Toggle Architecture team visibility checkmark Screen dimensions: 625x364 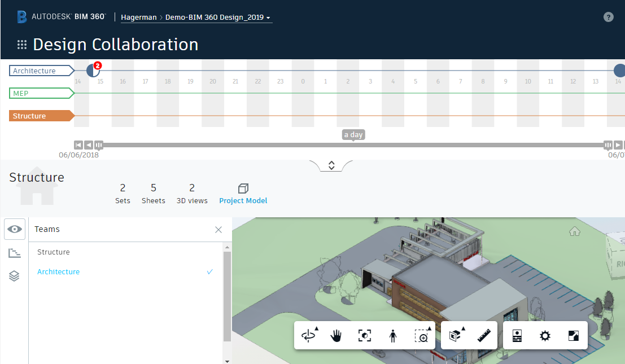pyautogui.click(x=209, y=271)
